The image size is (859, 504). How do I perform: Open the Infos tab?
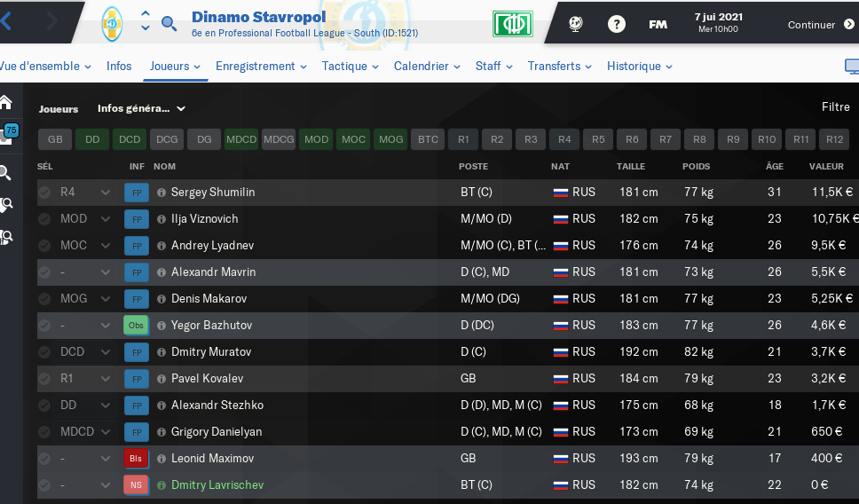coord(119,67)
